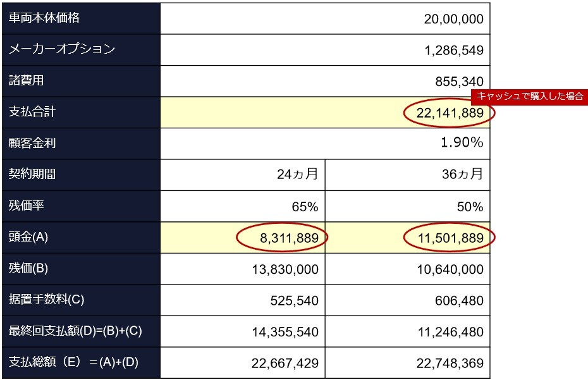
Task: Click the 支払総額 total 22,667,429
Action: 285,364
